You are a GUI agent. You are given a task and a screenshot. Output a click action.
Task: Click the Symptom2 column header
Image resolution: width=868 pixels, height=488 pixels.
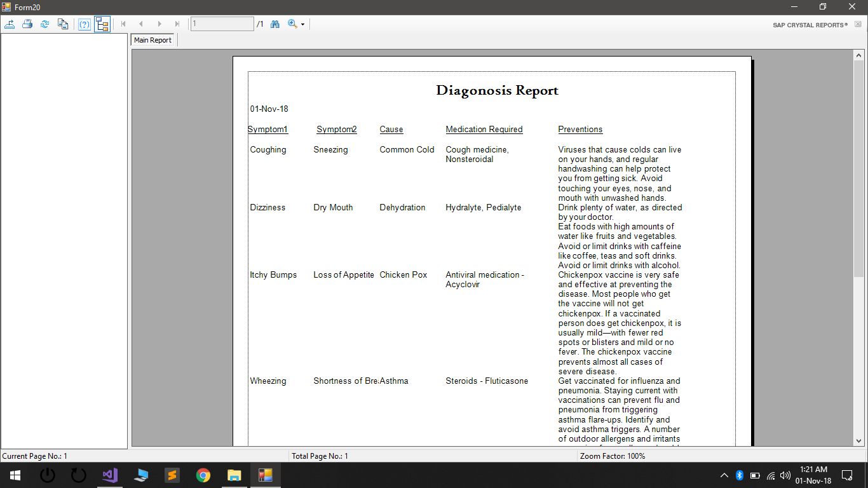click(x=337, y=129)
